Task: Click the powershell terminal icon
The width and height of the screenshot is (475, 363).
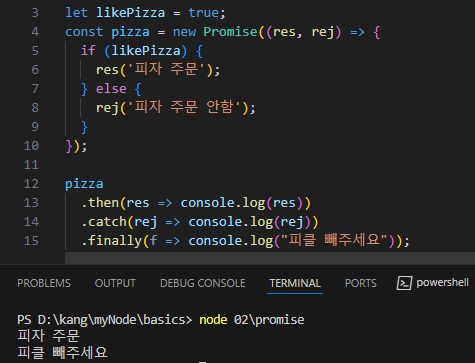Action: pyautogui.click(x=404, y=283)
